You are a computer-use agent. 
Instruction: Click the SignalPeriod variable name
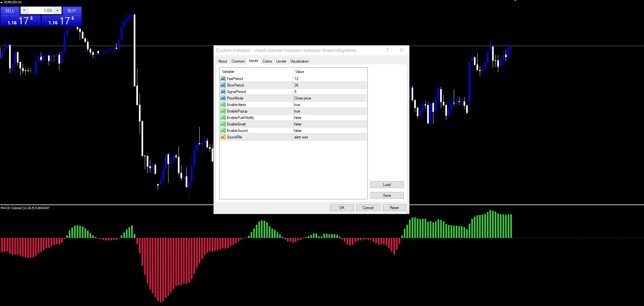point(236,92)
